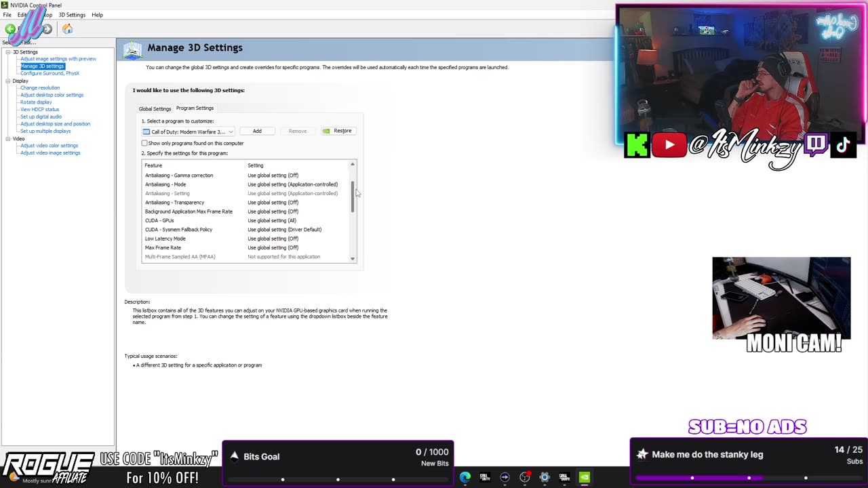Click the NVIDIA Control Panel title bar icon
The image size is (868, 488).
5,5
